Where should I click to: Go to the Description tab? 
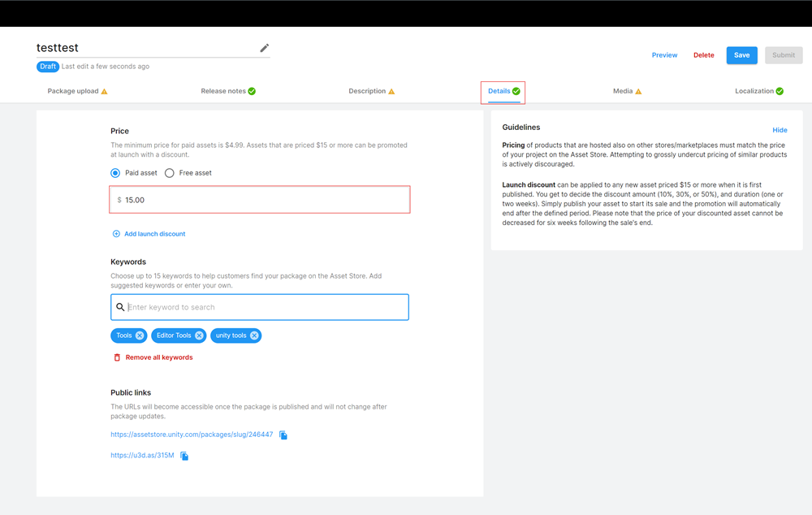click(371, 91)
